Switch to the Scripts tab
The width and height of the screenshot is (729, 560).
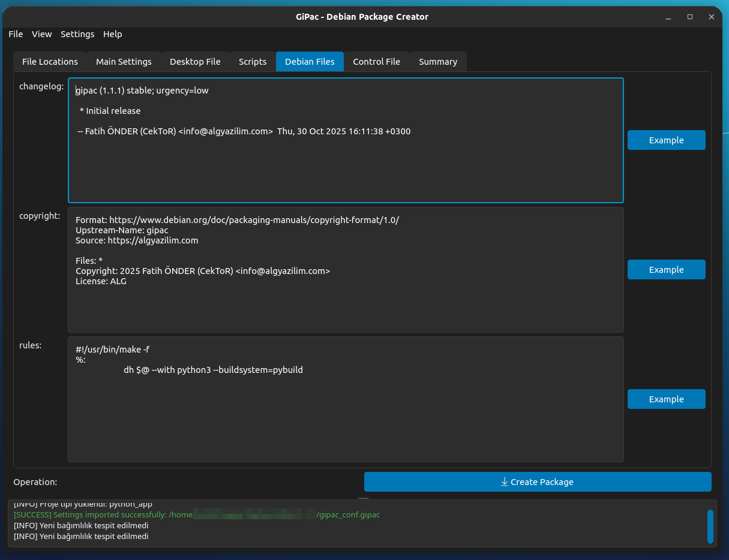coord(253,62)
